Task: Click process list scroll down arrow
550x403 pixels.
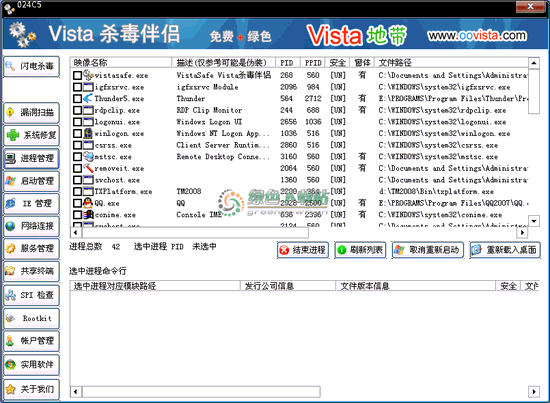Action: pos(534,221)
